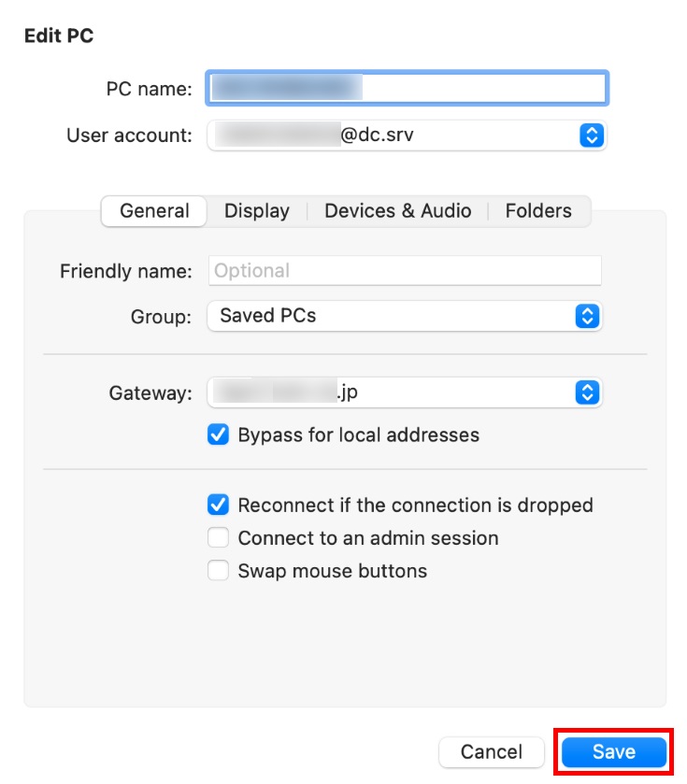Click the 'Saved PCs' value text
687x784 pixels.
tap(268, 316)
